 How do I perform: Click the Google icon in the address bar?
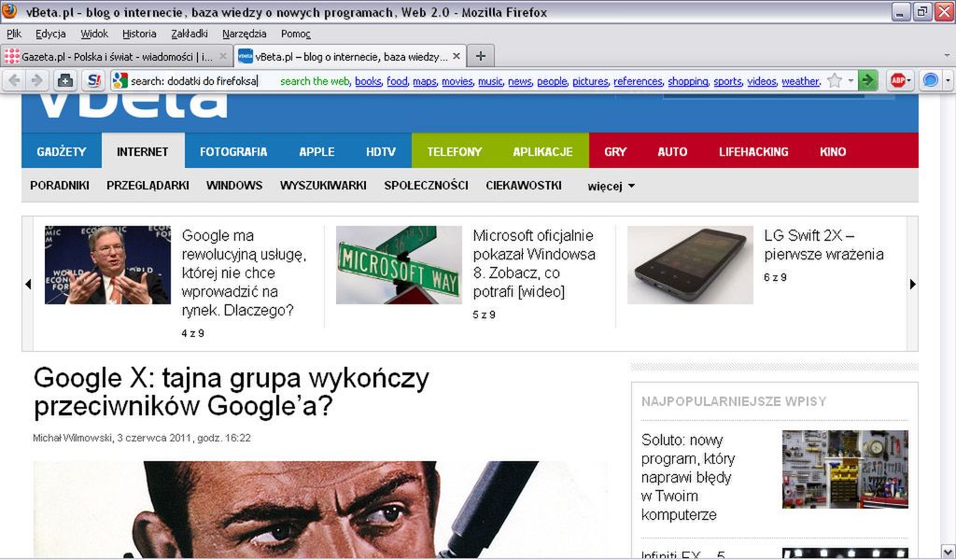pos(120,80)
